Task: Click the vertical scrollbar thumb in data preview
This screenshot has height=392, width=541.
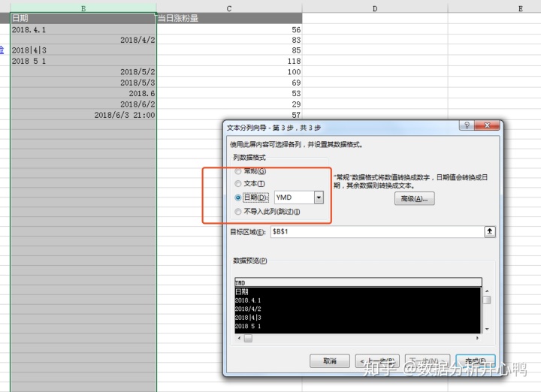Action: pyautogui.click(x=487, y=300)
